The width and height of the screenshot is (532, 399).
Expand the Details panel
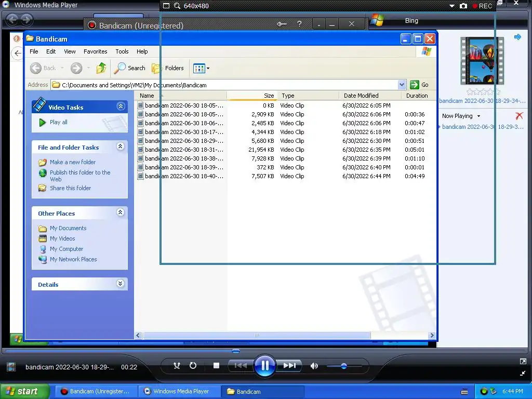tap(121, 284)
